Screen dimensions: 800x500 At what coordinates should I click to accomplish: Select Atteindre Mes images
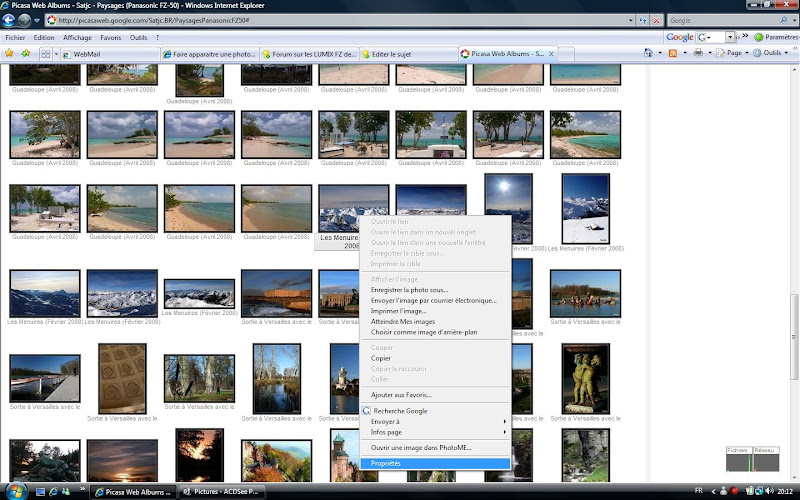(x=435, y=321)
